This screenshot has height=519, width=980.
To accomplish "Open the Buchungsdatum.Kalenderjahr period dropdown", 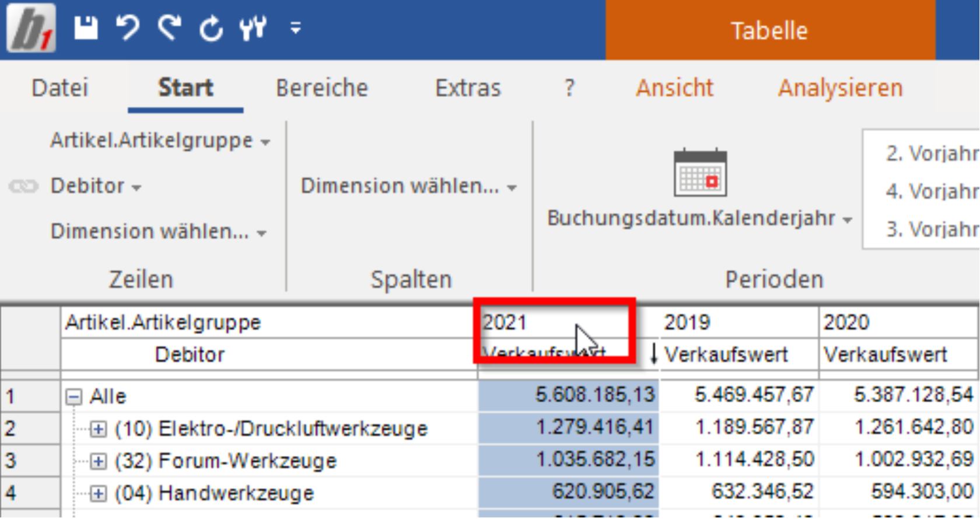I will (700, 218).
